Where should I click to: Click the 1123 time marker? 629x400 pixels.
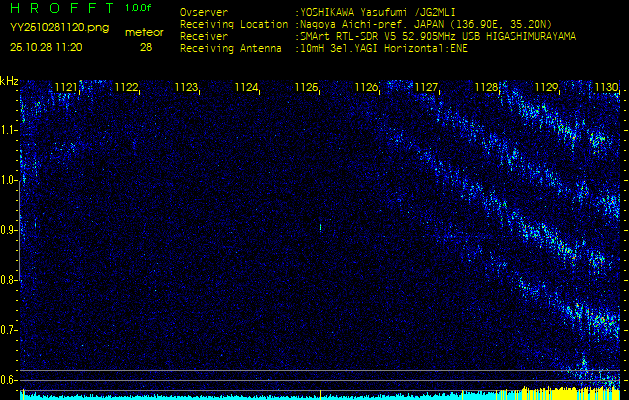click(186, 88)
